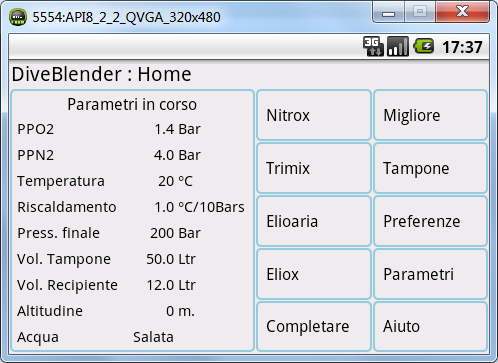Click the 50.0 Ltr value

pos(171,259)
